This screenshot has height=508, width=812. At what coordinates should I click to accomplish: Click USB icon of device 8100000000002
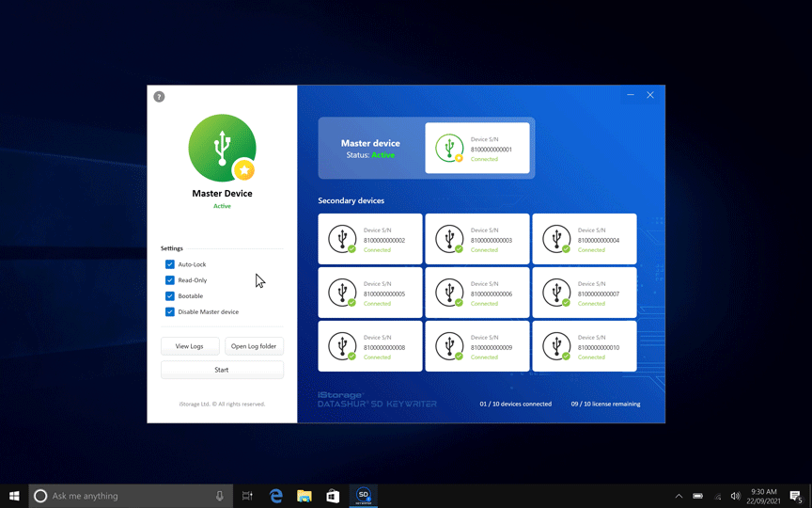pyautogui.click(x=342, y=239)
